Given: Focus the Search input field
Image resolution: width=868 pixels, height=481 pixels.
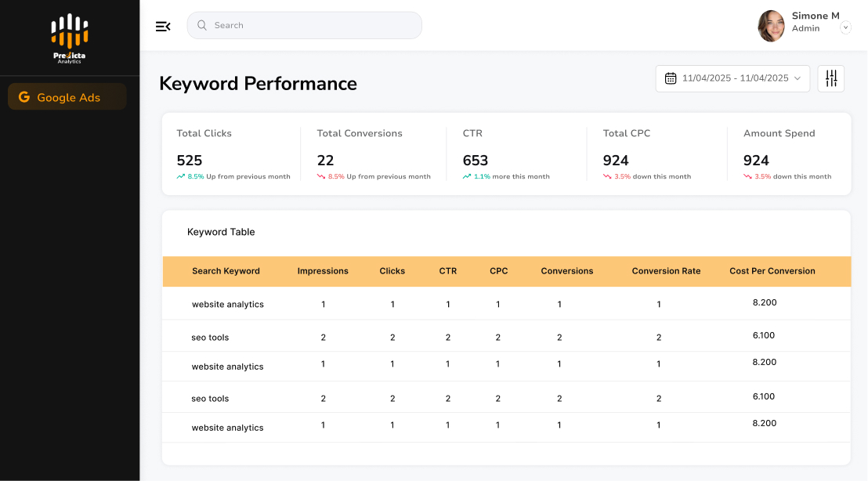Looking at the screenshot, I should pos(305,26).
